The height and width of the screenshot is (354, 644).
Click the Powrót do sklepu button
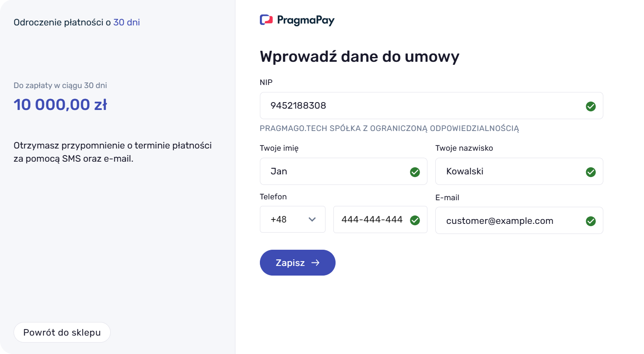pos(62,333)
